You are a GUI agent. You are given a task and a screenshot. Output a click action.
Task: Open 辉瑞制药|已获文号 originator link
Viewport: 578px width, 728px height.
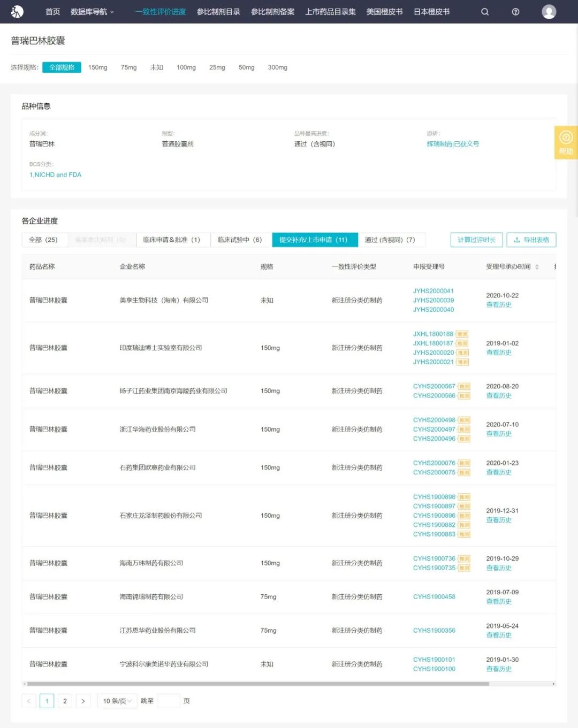click(x=453, y=144)
